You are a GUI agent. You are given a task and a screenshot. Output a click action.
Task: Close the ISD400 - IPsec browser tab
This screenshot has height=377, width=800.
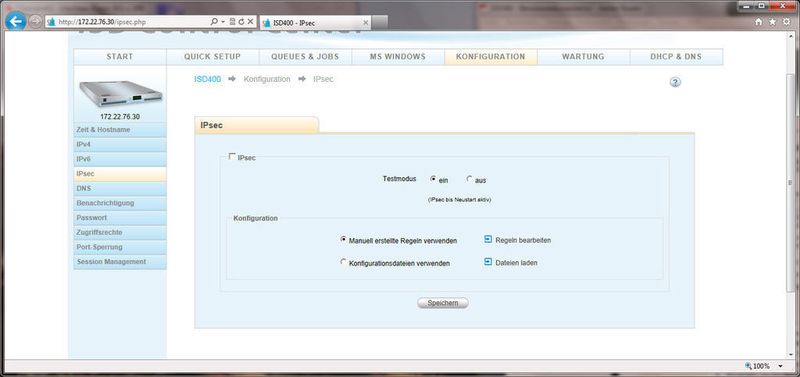(365, 23)
